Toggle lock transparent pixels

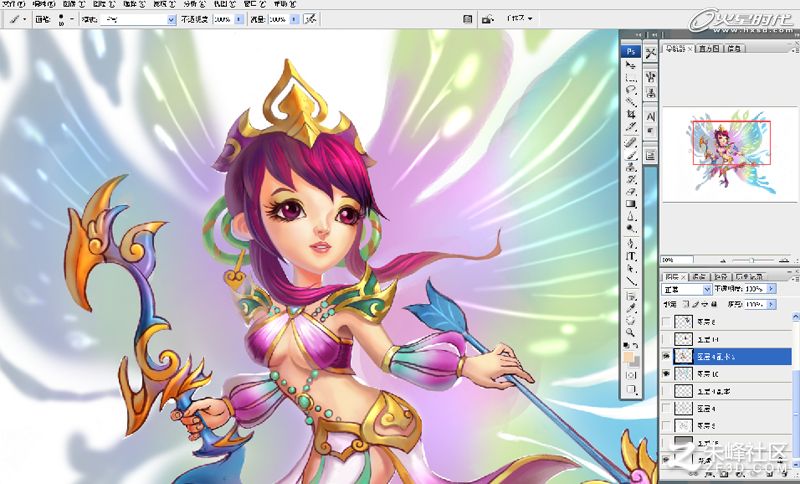[x=686, y=304]
